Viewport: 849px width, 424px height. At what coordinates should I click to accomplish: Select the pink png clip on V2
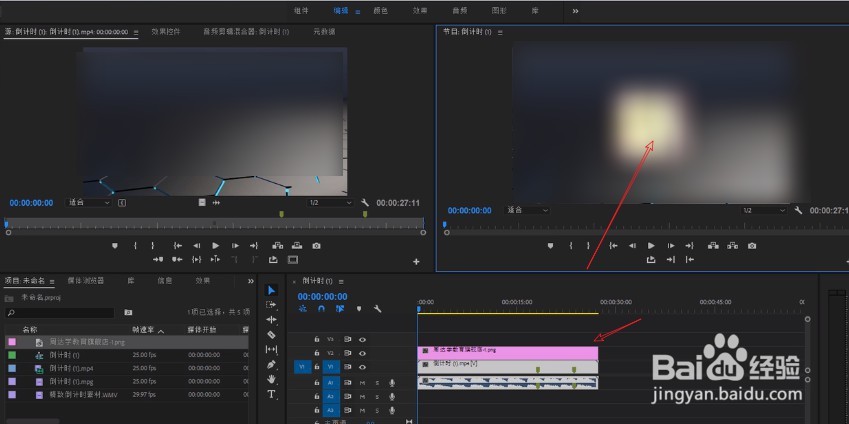(x=507, y=353)
